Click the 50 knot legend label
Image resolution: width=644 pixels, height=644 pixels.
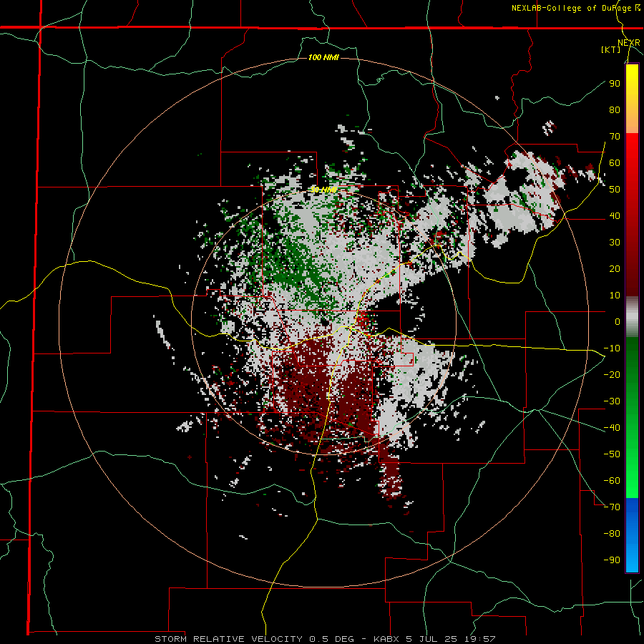tap(615, 190)
